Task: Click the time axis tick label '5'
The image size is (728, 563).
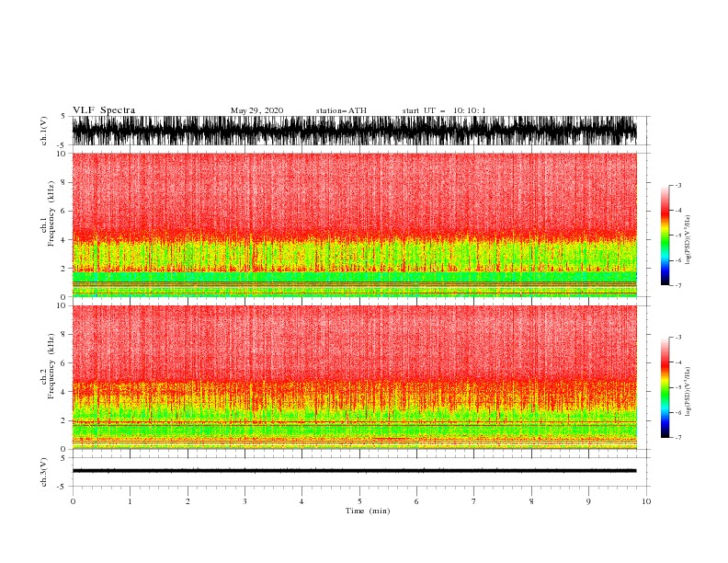Action: (x=359, y=501)
